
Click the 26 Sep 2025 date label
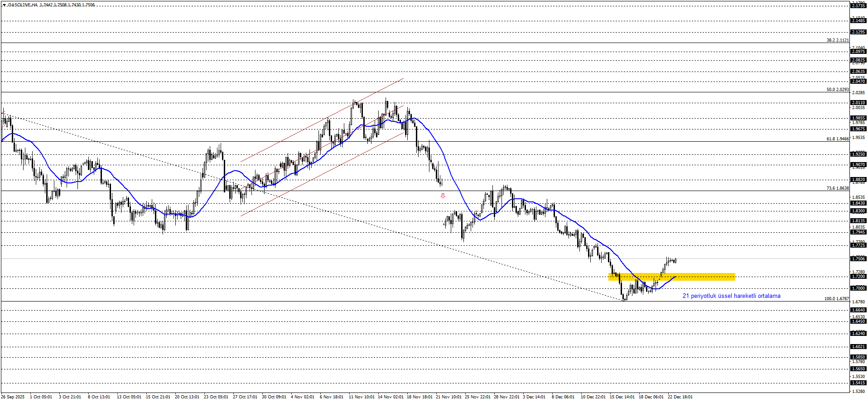pyautogui.click(x=13, y=397)
